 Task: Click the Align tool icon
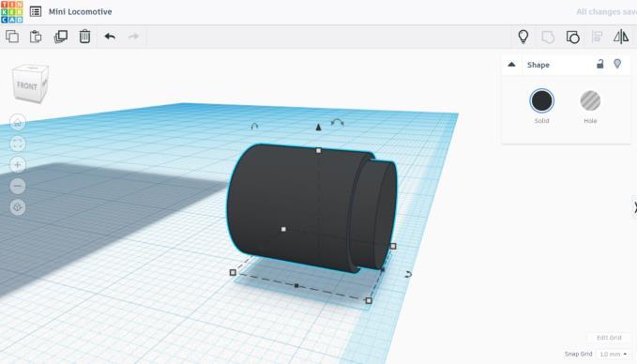click(x=598, y=37)
